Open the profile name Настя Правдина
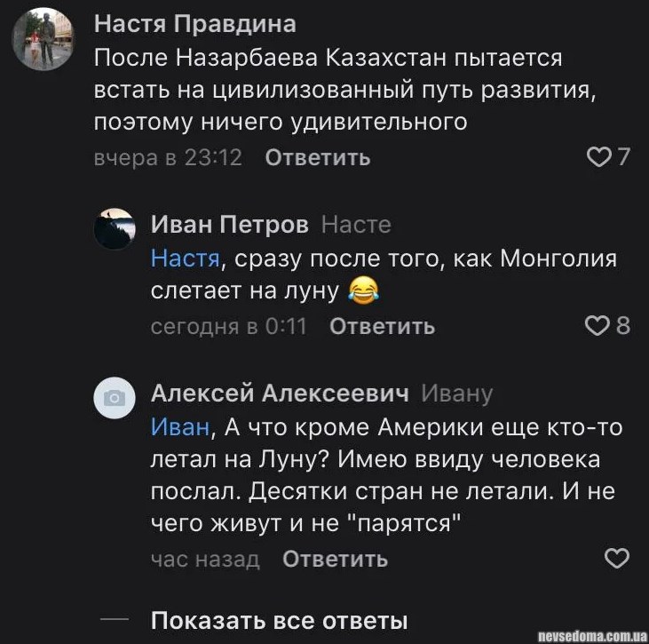The image size is (649, 644). (195, 24)
